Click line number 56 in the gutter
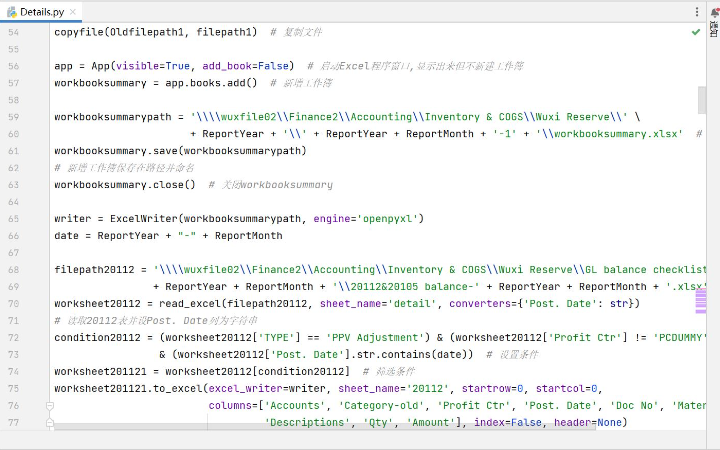 [13, 66]
